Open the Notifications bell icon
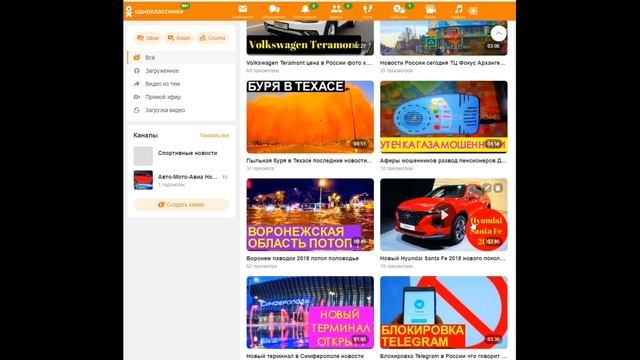 (305, 9)
